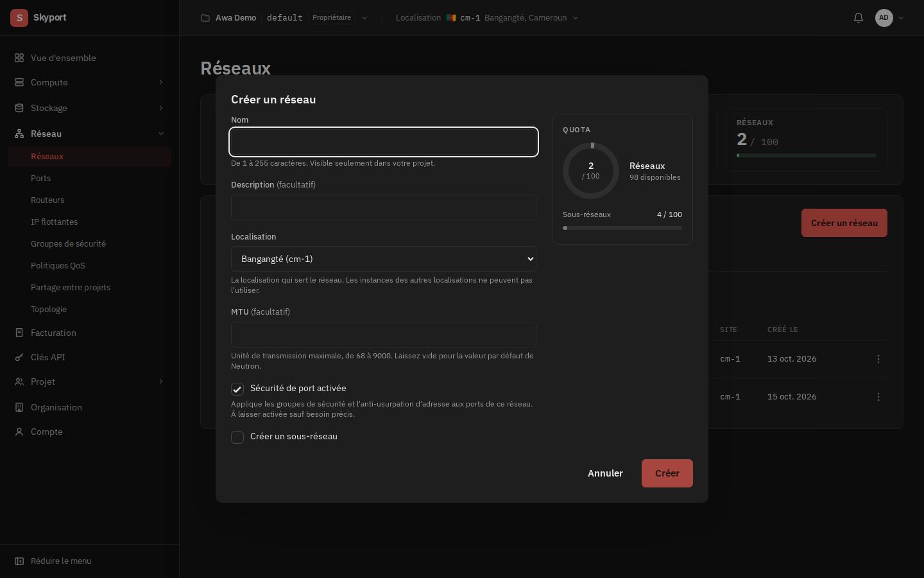The image size is (924, 578).
Task: Expand the Projet sidebar section
Action: 161,381
